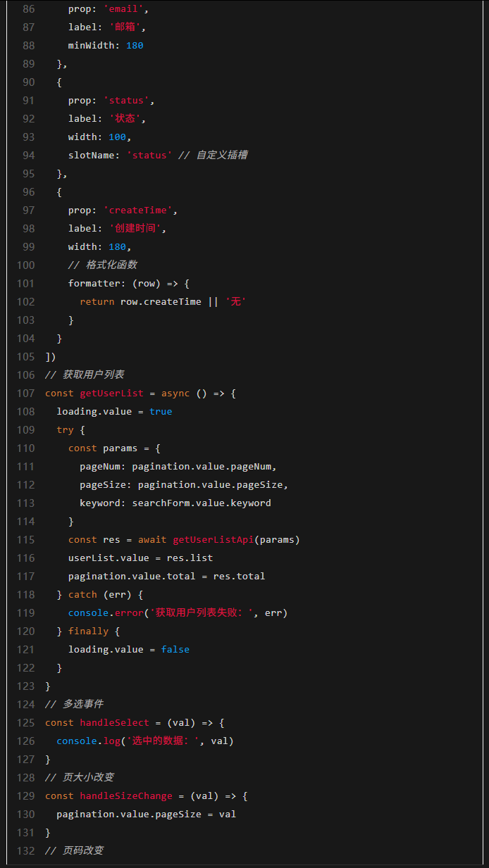Click the 'createTime' prop string
The image size is (489, 868).
(x=140, y=210)
